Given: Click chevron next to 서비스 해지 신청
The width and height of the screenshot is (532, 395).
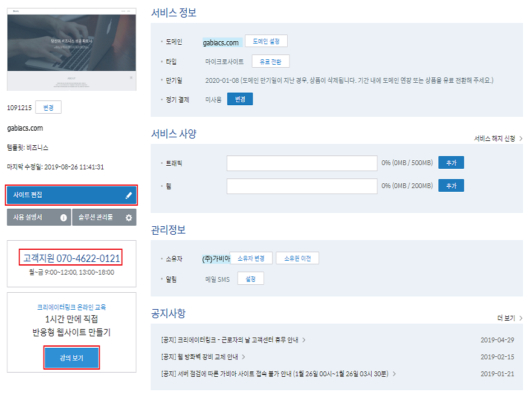Looking at the screenshot, I should click(x=521, y=139).
